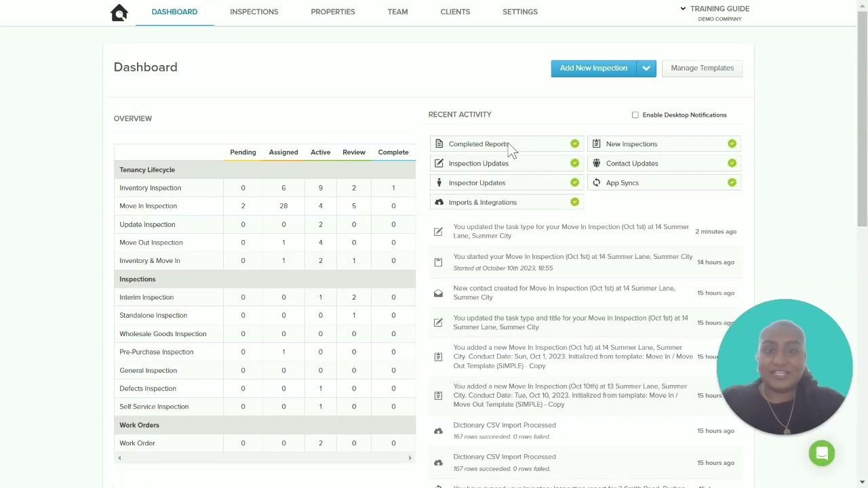The height and width of the screenshot is (488, 868).
Task: Click overview table scroll left arrow
Action: click(119, 458)
